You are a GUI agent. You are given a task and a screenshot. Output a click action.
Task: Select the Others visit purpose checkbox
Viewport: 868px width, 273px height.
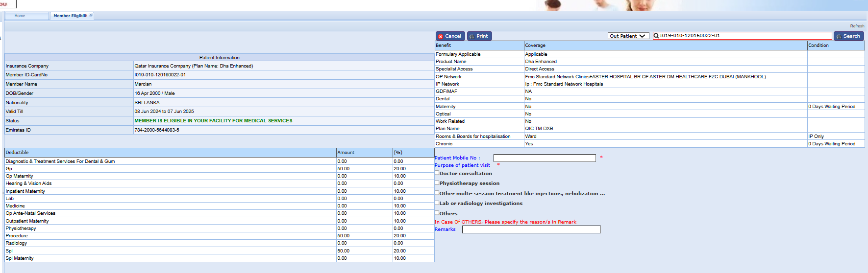(437, 213)
